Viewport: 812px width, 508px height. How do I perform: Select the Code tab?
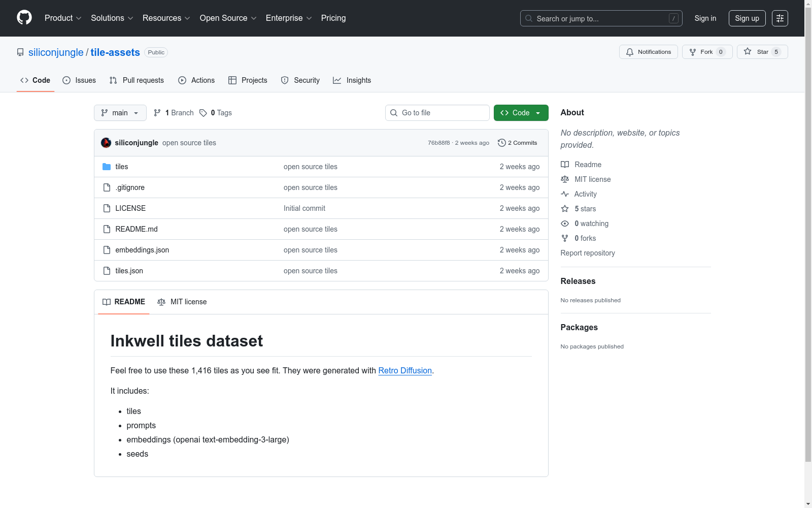[36, 80]
